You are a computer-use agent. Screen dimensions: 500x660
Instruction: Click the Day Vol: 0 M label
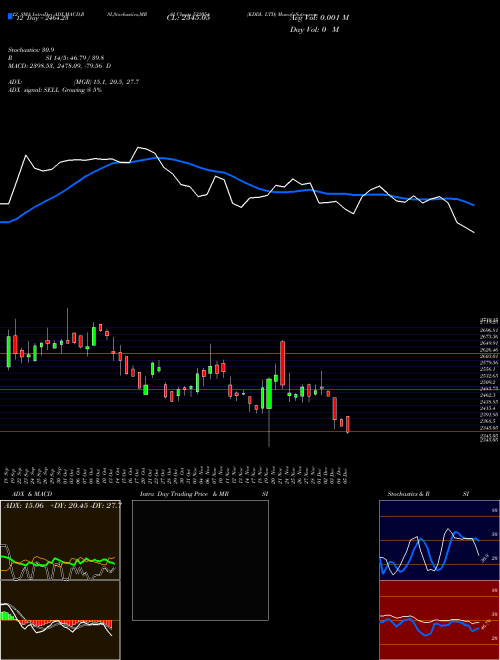[314, 29]
